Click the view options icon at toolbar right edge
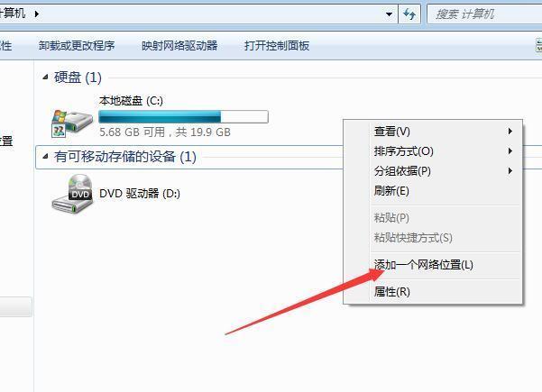 (x=538, y=45)
